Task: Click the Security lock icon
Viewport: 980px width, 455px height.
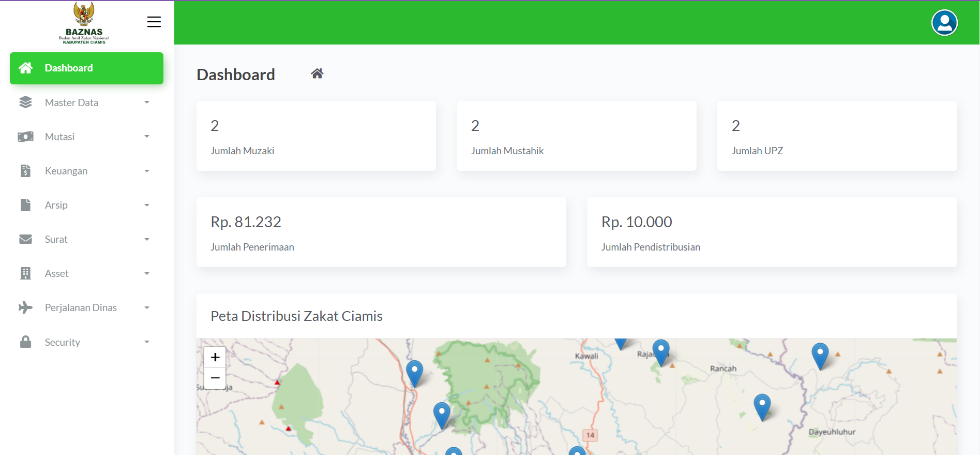Action: coord(25,342)
